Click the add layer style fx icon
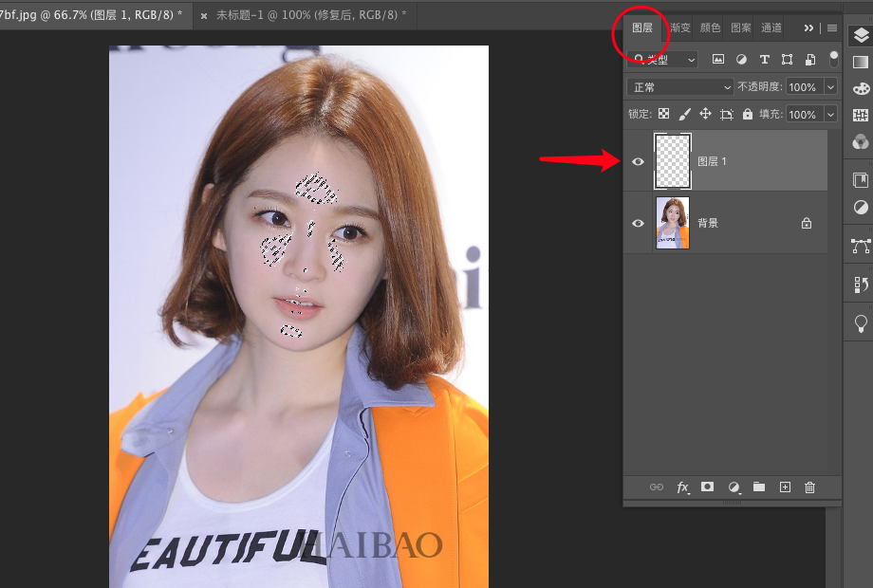 (x=682, y=487)
